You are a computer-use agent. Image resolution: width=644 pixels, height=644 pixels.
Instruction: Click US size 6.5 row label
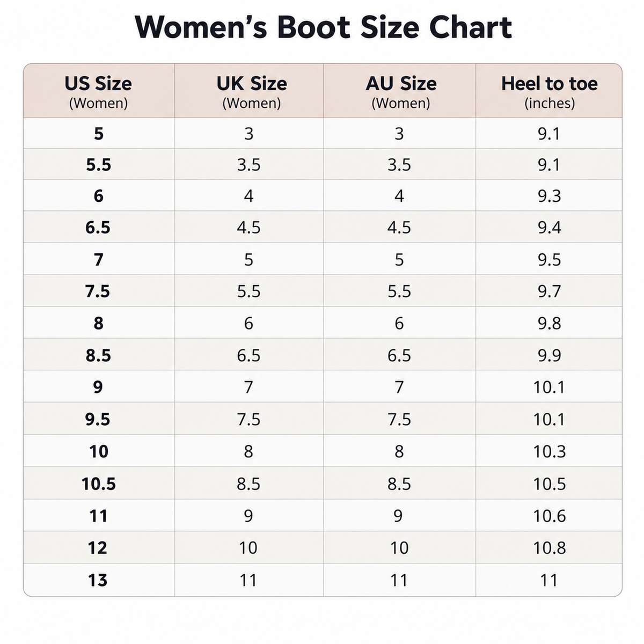click(98, 228)
